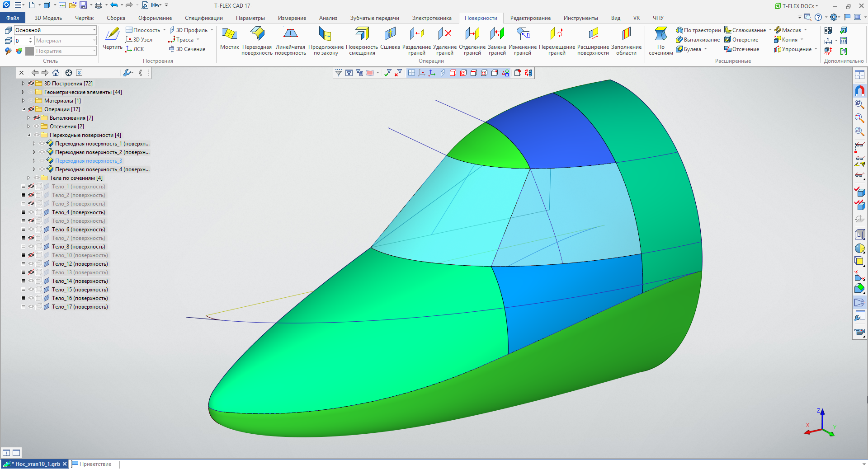Click the gray color swatch beside Покрытие
Image resolution: width=868 pixels, height=469 pixels.
coord(29,51)
